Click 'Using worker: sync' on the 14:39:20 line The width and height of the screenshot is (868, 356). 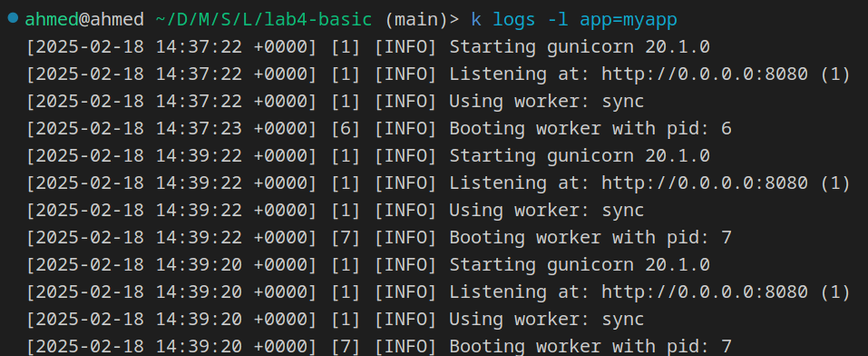pyautogui.click(x=546, y=319)
